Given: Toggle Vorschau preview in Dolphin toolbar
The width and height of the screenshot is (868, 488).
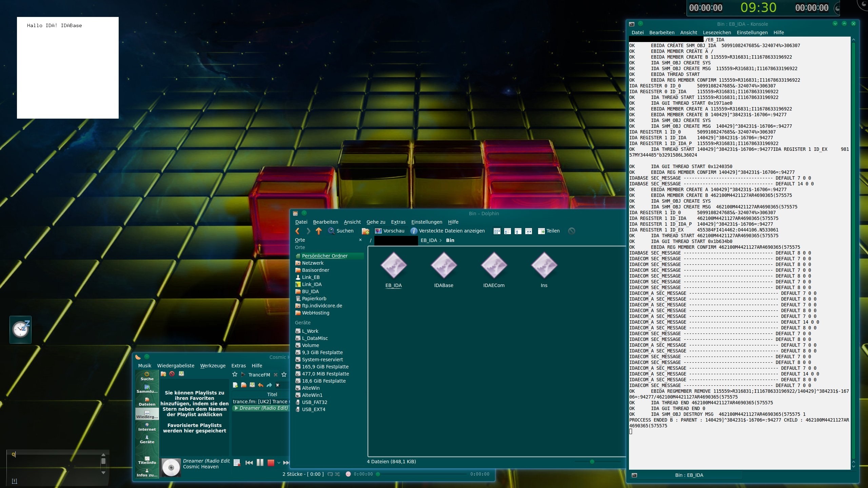Looking at the screenshot, I should click(390, 231).
